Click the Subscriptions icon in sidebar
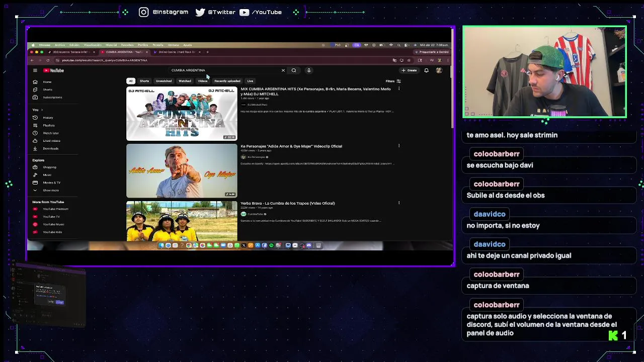The height and width of the screenshot is (362, 644). point(35,97)
